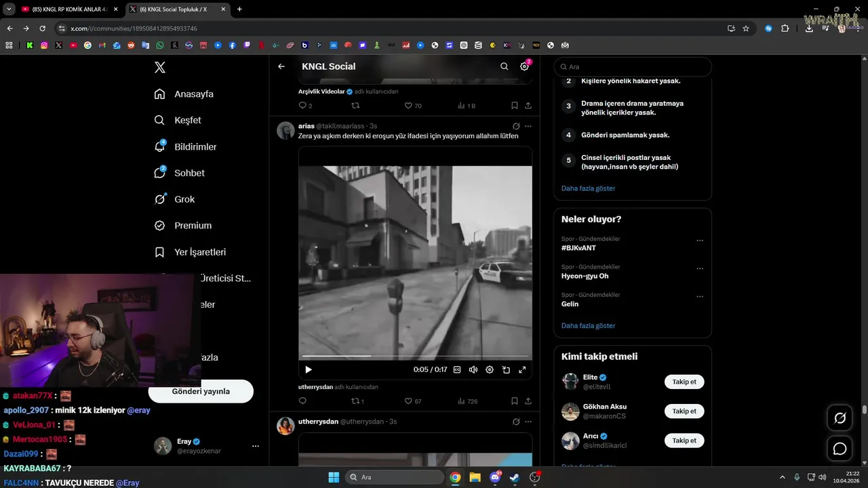868x488 pixels.
Task: Open Grok action on arias post
Action: [x=516, y=126]
